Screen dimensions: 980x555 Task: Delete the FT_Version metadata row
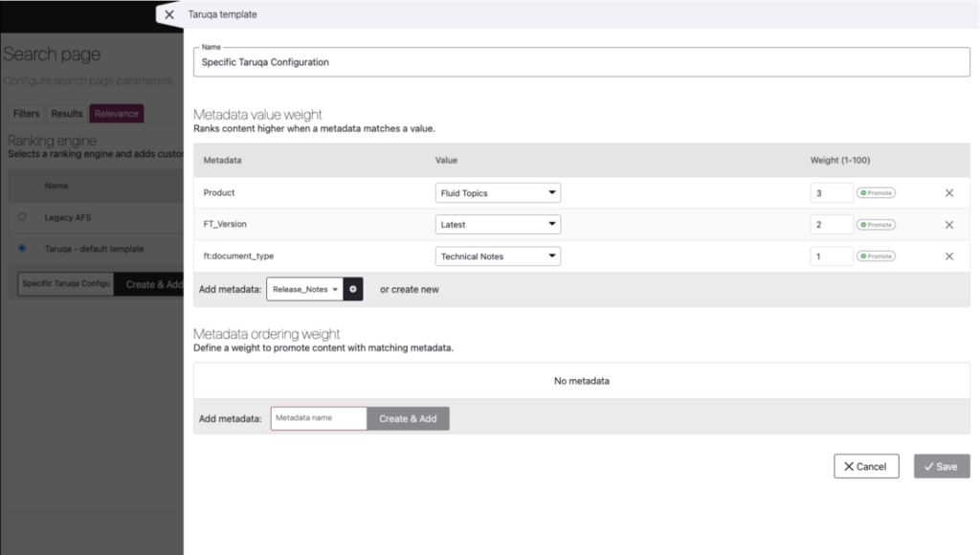(948, 225)
